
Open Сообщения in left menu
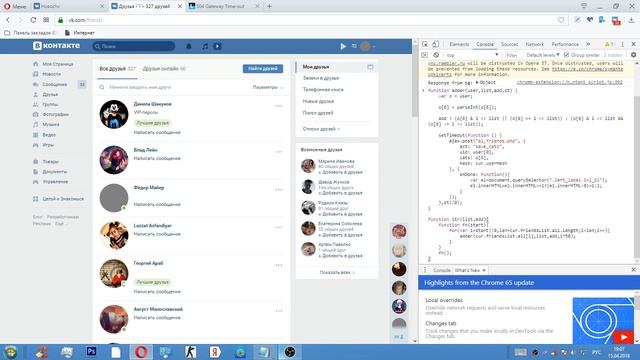[x=55, y=84]
